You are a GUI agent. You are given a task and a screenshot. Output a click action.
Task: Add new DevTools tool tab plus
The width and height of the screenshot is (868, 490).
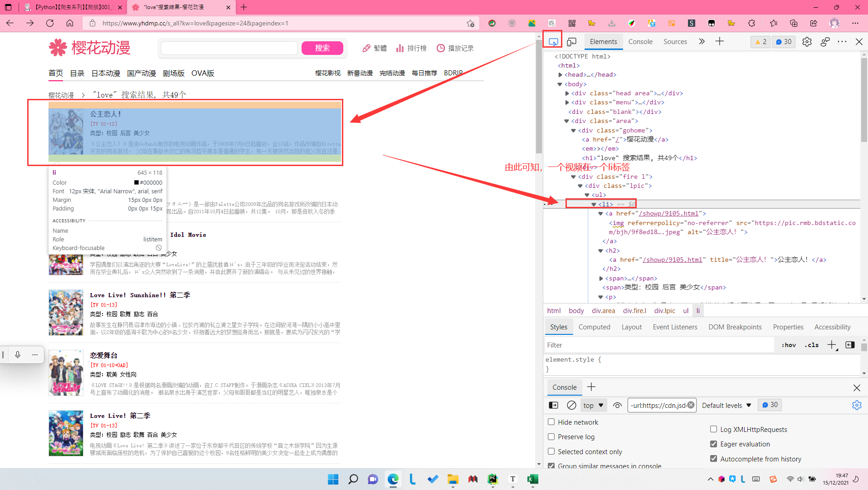pos(720,41)
